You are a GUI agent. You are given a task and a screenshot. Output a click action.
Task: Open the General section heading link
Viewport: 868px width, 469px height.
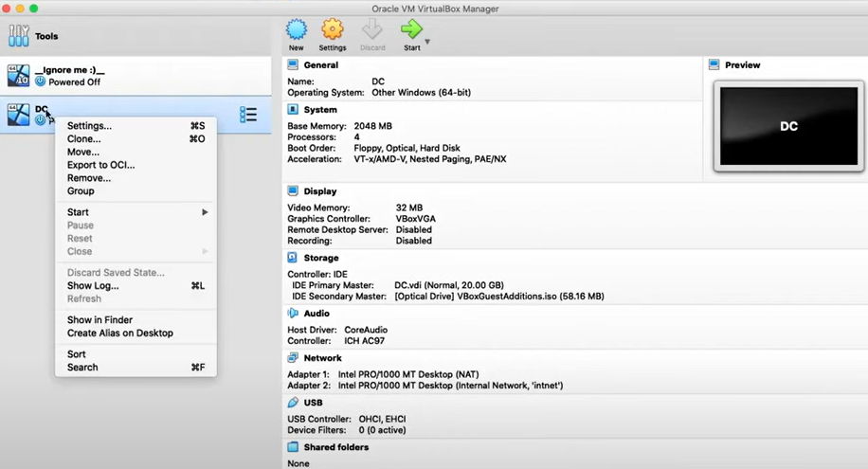tap(320, 64)
